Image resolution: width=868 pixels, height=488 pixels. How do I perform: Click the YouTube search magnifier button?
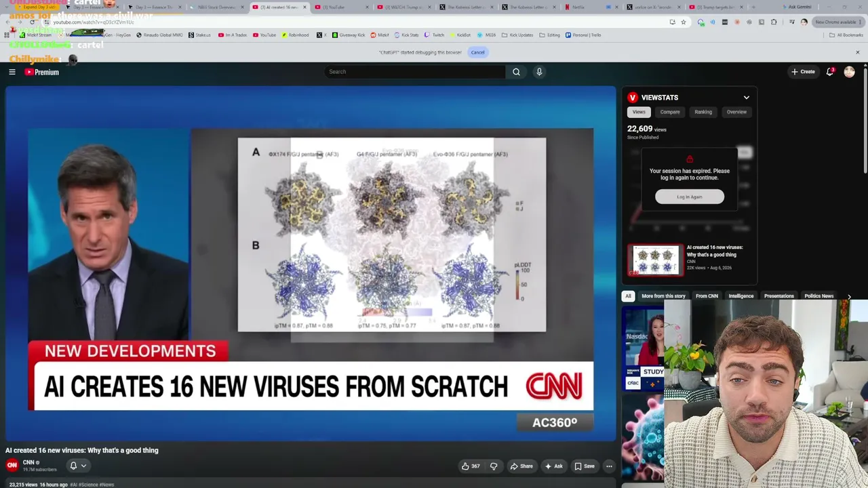pos(516,72)
